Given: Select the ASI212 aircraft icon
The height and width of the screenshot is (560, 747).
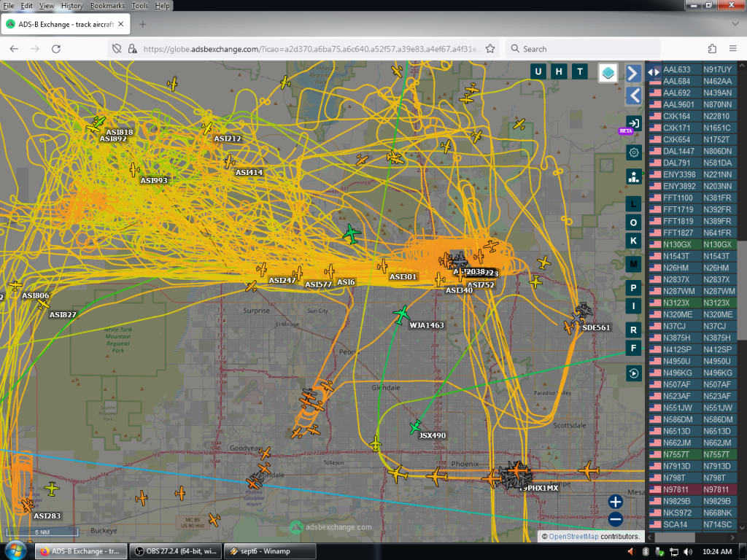Looking at the screenshot, I should (206, 128).
